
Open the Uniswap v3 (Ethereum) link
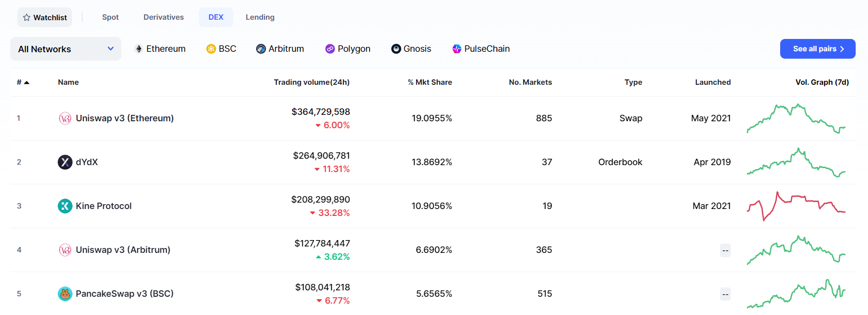pos(125,118)
